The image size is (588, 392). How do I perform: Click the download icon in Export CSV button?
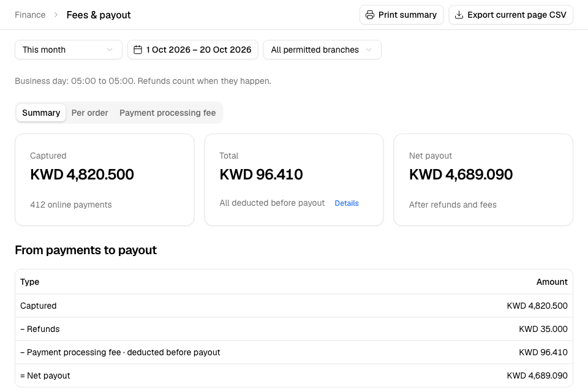459,15
